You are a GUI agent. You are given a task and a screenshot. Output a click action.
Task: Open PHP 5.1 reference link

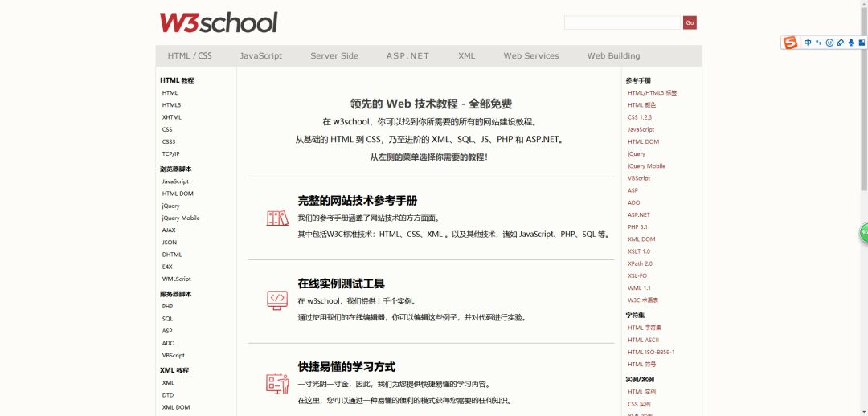pos(637,226)
